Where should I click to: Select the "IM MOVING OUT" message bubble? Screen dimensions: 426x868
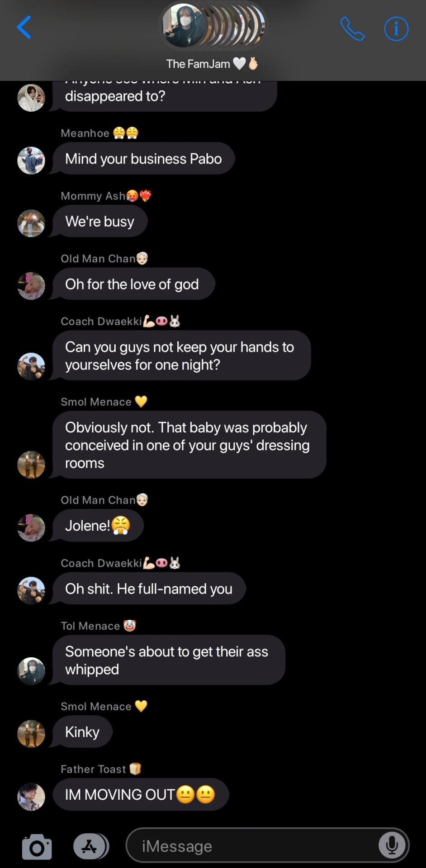point(140,794)
